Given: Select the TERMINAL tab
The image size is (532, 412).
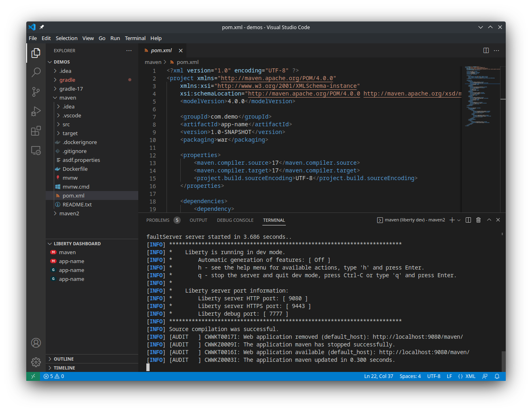Looking at the screenshot, I should click(274, 220).
